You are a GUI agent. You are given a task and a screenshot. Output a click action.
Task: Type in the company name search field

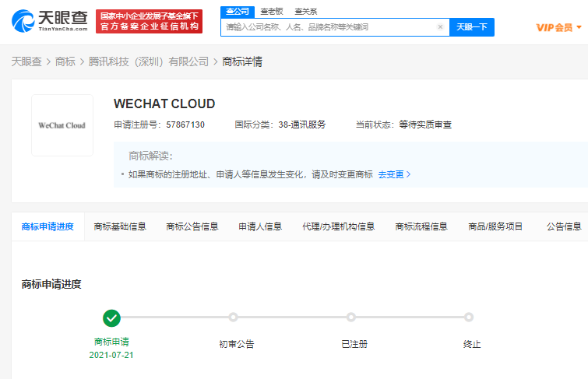(329, 27)
